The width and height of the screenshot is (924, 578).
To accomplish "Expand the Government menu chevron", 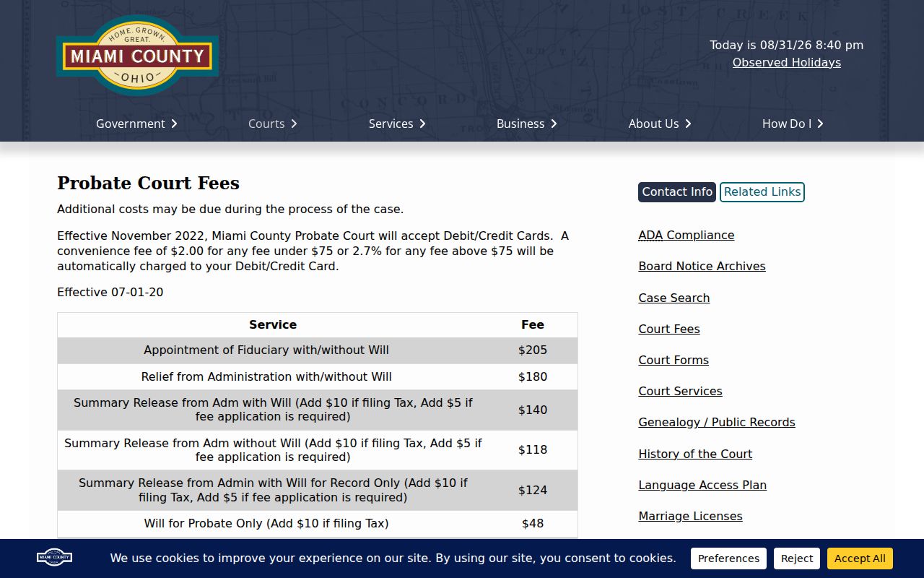I will coord(174,124).
